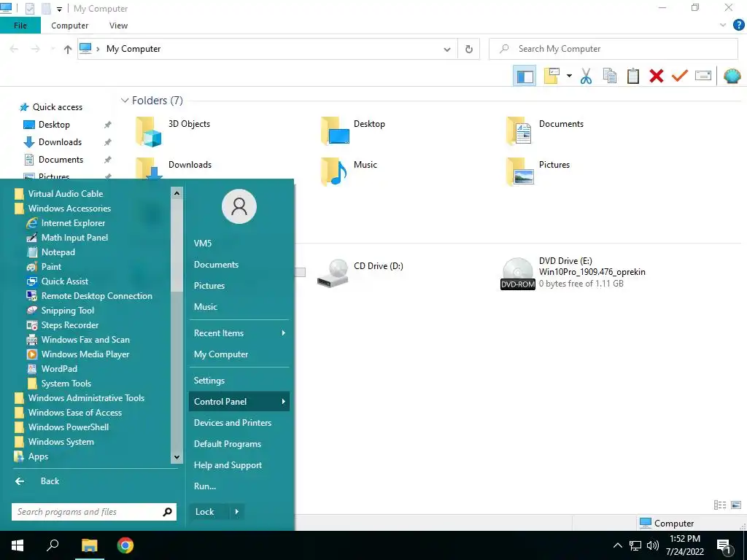The height and width of the screenshot is (560, 747).
Task: Click start menu scrollbar up arrow
Action: click(x=177, y=192)
